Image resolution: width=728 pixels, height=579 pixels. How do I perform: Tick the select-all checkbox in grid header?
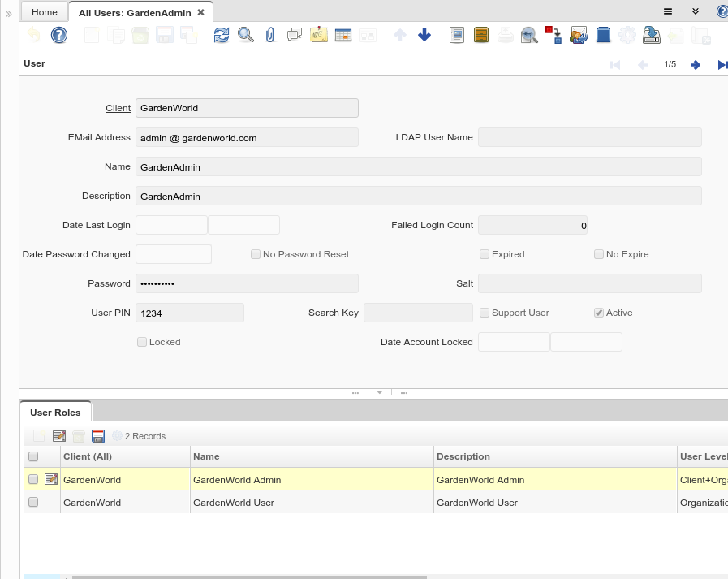(x=33, y=456)
